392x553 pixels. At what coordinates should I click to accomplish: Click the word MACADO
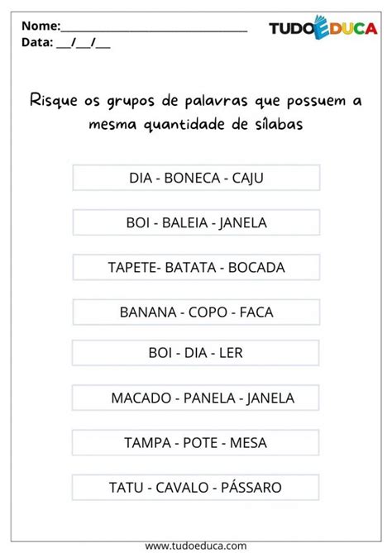pyautogui.click(x=141, y=398)
